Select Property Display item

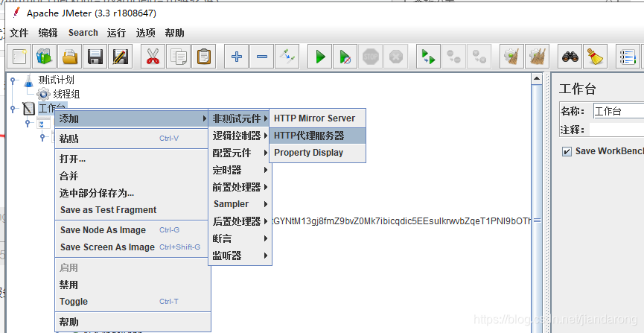[x=317, y=153]
